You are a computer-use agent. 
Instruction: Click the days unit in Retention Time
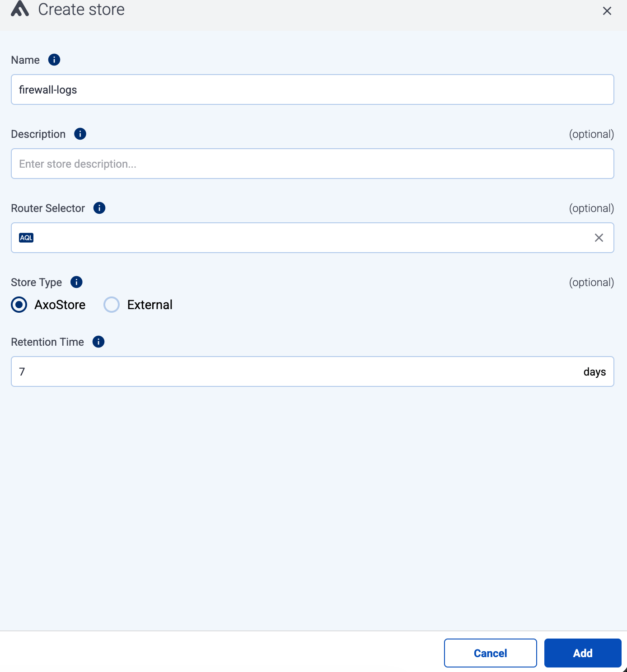tap(594, 371)
